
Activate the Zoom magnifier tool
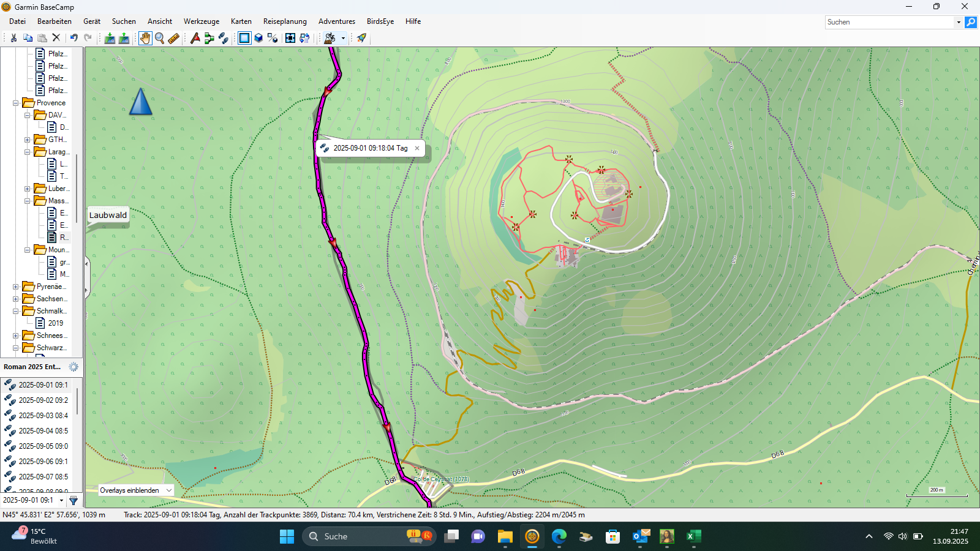coord(159,38)
